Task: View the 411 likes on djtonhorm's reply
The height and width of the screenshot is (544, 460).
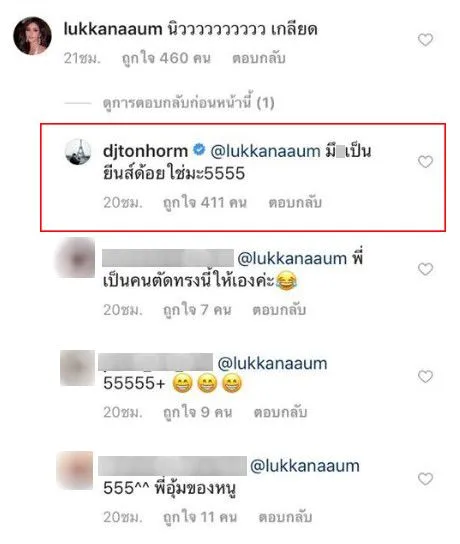Action: pyautogui.click(x=205, y=203)
